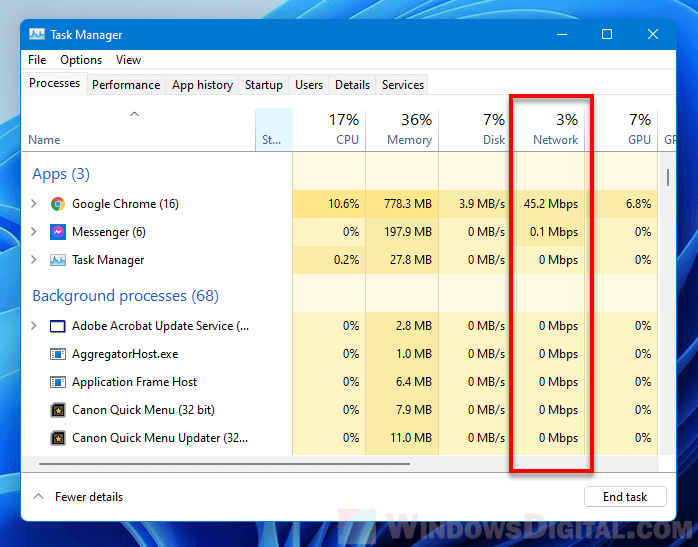Switch to the Performance tab

tap(126, 85)
